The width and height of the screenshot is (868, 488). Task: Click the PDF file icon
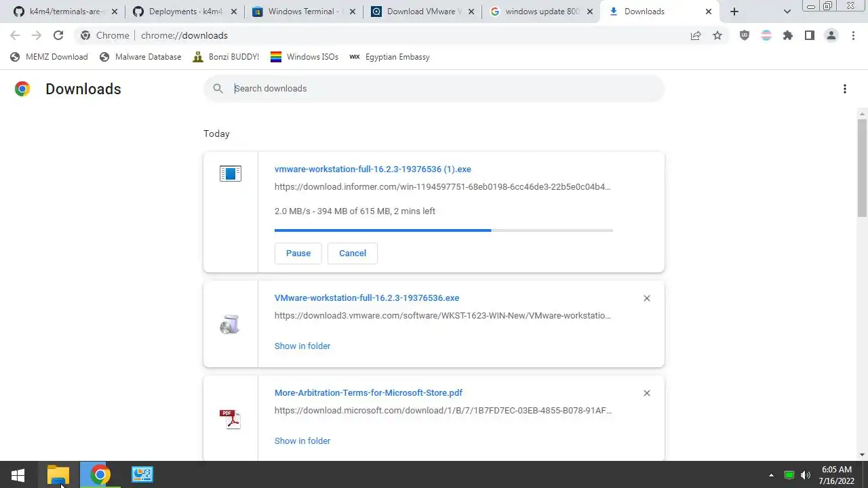click(x=231, y=420)
